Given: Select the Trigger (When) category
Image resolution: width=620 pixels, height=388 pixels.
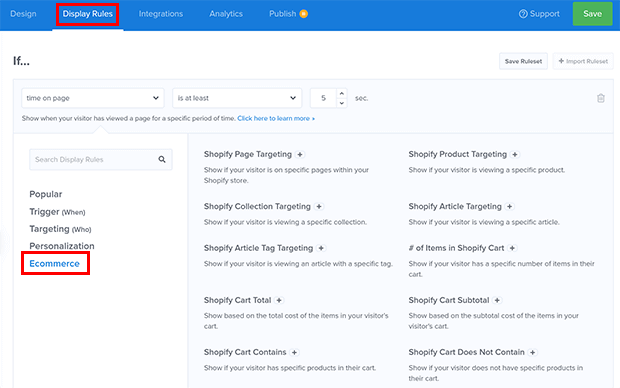Looking at the screenshot, I should click(x=57, y=212).
